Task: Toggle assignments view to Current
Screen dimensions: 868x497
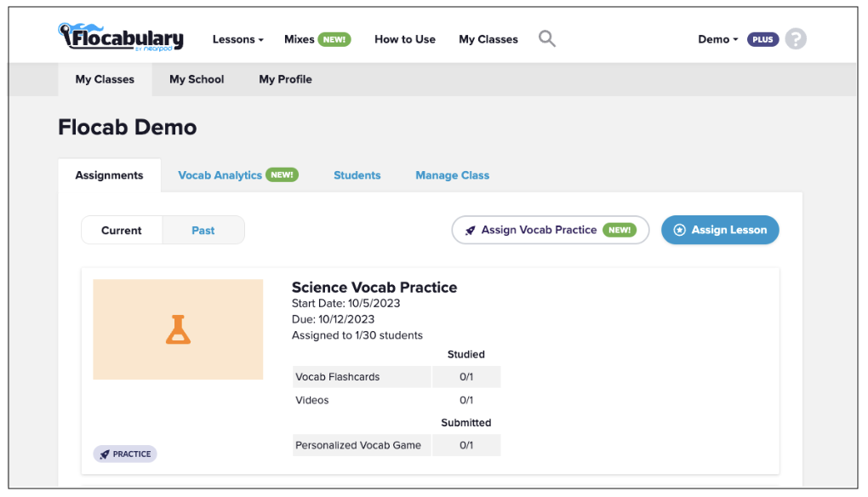Action: click(x=121, y=231)
